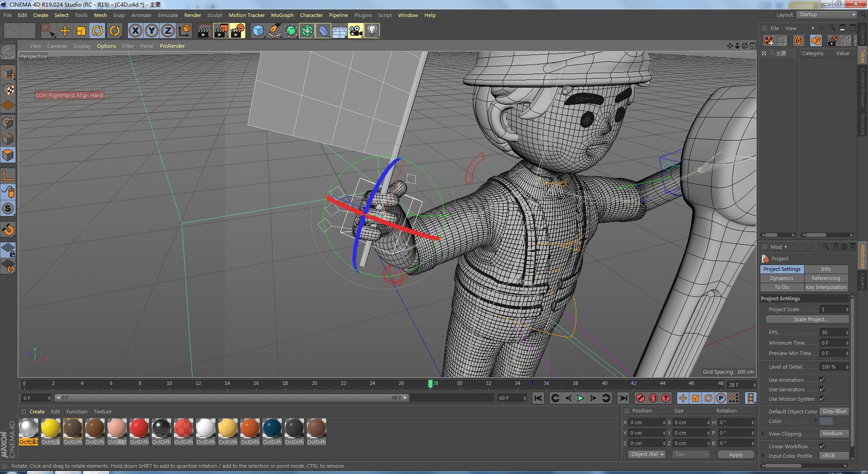The height and width of the screenshot is (474, 868).
Task: Open Default Object Color dropdown
Action: 834,412
